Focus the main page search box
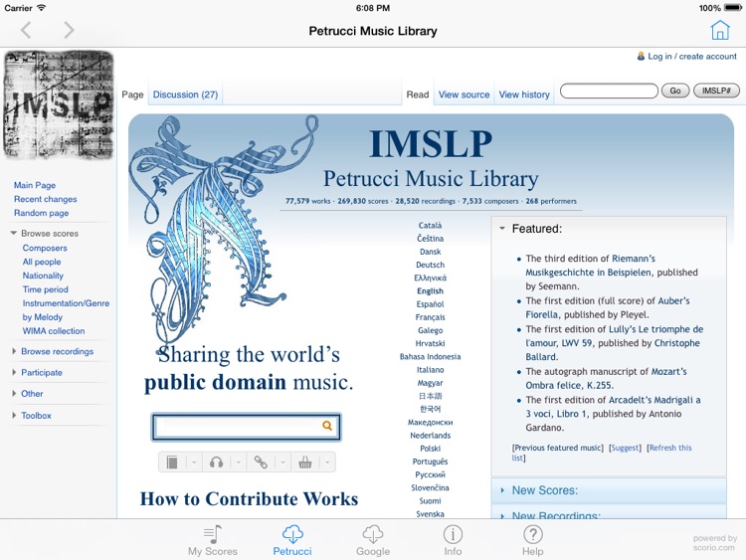This screenshot has height=560, width=746. (246, 427)
